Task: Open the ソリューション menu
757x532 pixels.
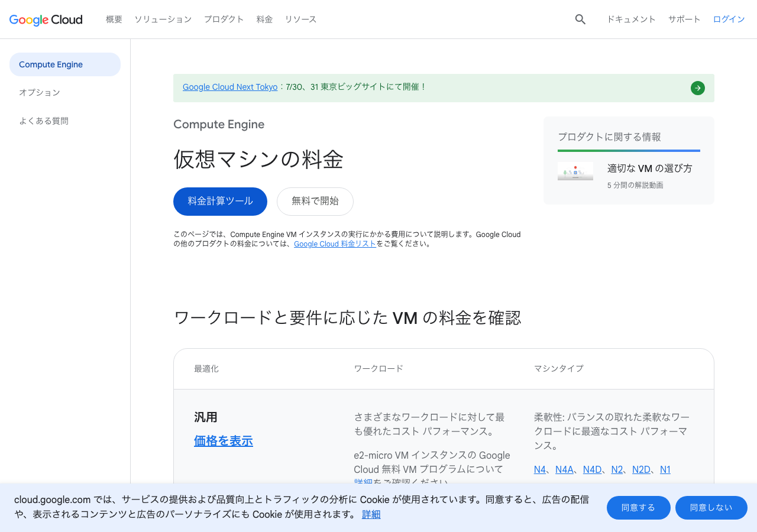Action: (x=163, y=20)
